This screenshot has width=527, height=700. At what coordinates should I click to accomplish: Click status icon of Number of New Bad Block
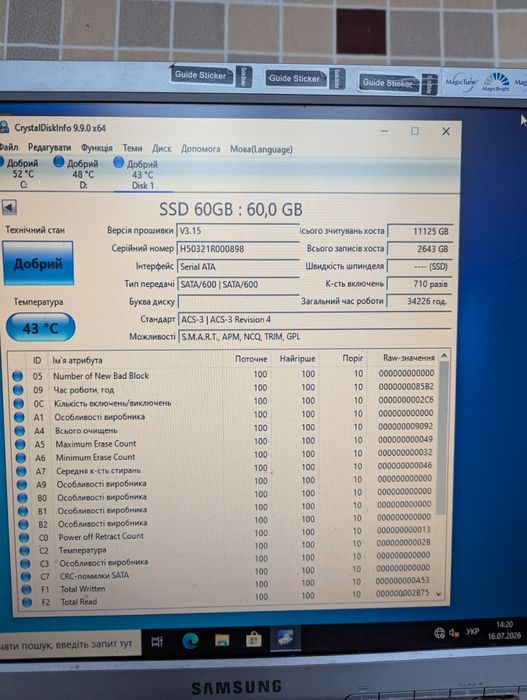(x=17, y=376)
